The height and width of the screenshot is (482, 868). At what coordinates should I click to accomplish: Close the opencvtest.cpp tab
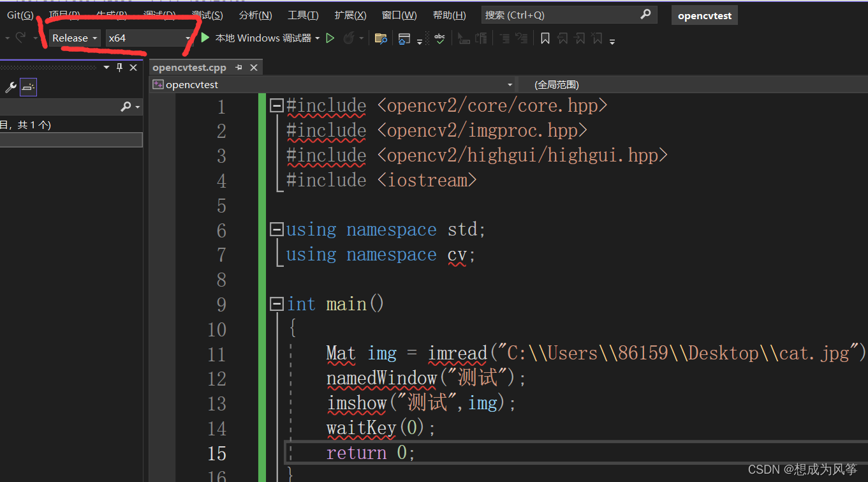(x=253, y=68)
